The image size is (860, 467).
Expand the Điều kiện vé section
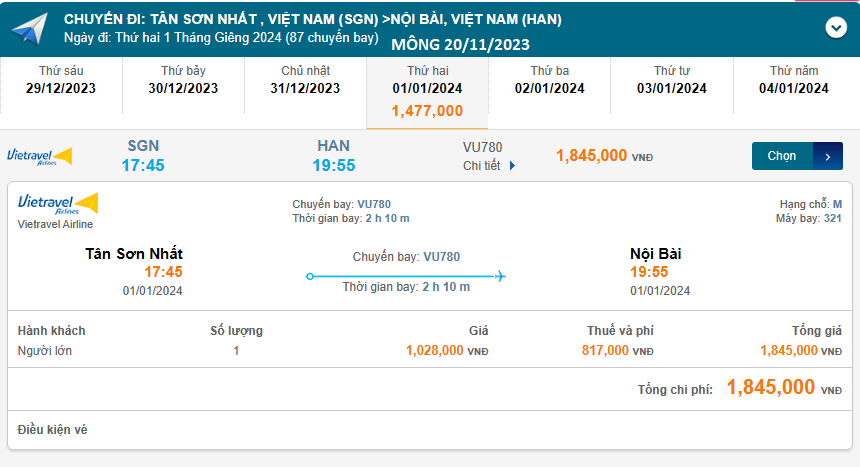click(53, 429)
